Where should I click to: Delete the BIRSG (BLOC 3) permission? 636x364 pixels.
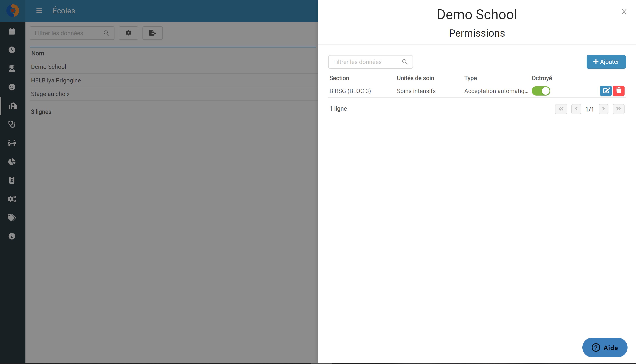(x=618, y=91)
